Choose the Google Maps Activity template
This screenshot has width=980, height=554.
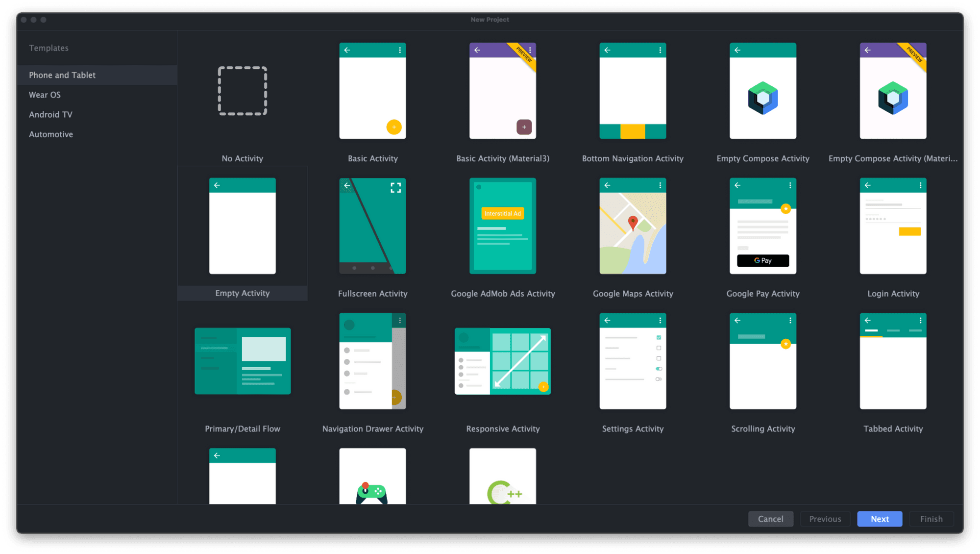click(633, 226)
